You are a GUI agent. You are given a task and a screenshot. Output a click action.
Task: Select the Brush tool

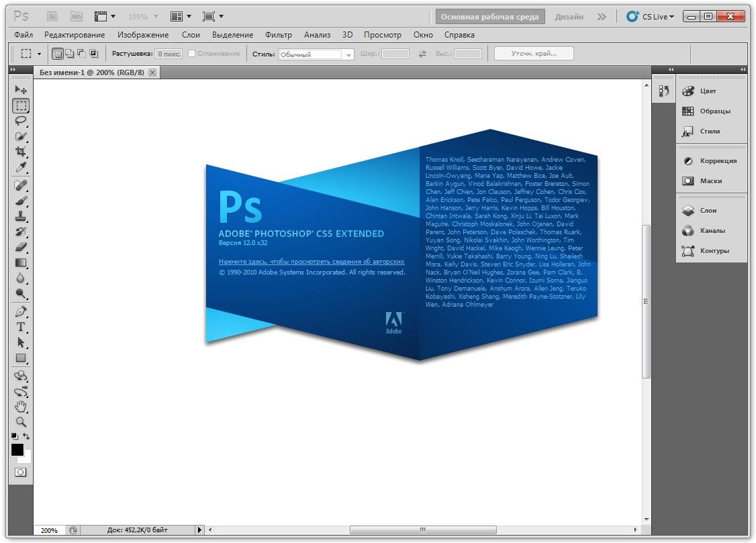(21, 201)
